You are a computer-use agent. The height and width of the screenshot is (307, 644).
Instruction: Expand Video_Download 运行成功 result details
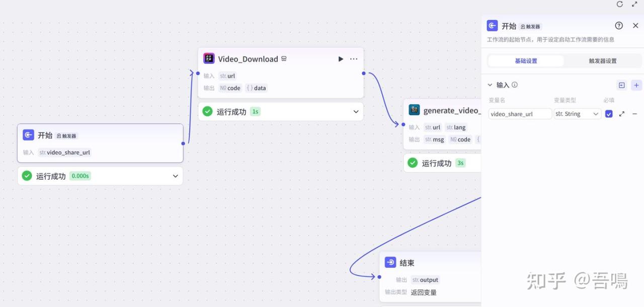click(356, 112)
